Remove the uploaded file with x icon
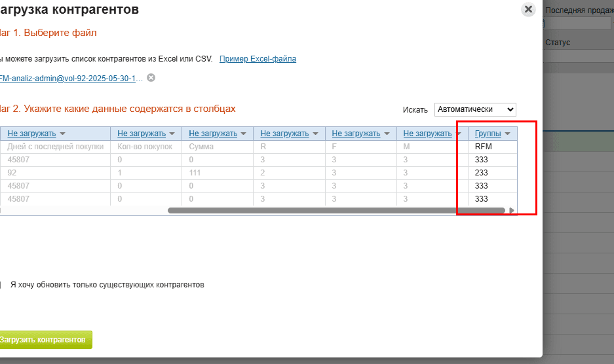Viewport: 614px width, 364px height. click(x=151, y=78)
